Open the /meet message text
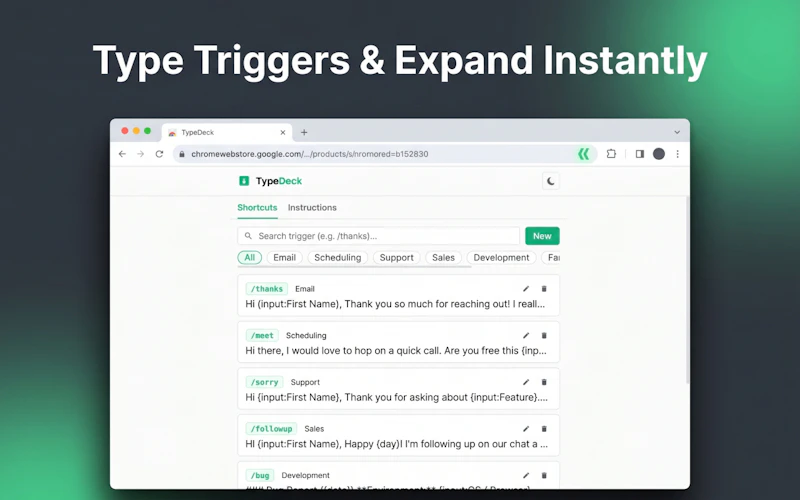The image size is (800, 500). click(396, 351)
